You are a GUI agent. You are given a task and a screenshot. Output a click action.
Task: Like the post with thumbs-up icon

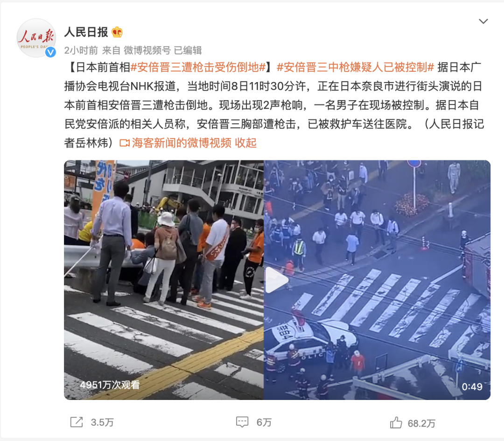396,423
